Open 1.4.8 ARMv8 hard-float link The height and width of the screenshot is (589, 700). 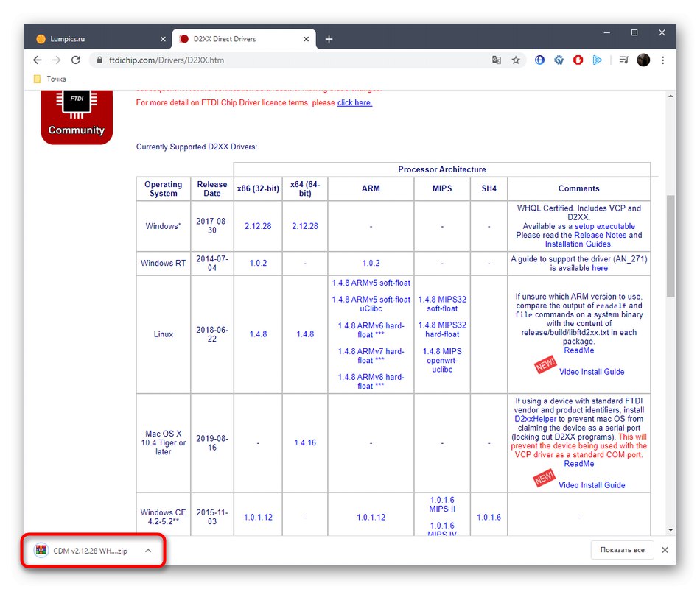[371, 381]
